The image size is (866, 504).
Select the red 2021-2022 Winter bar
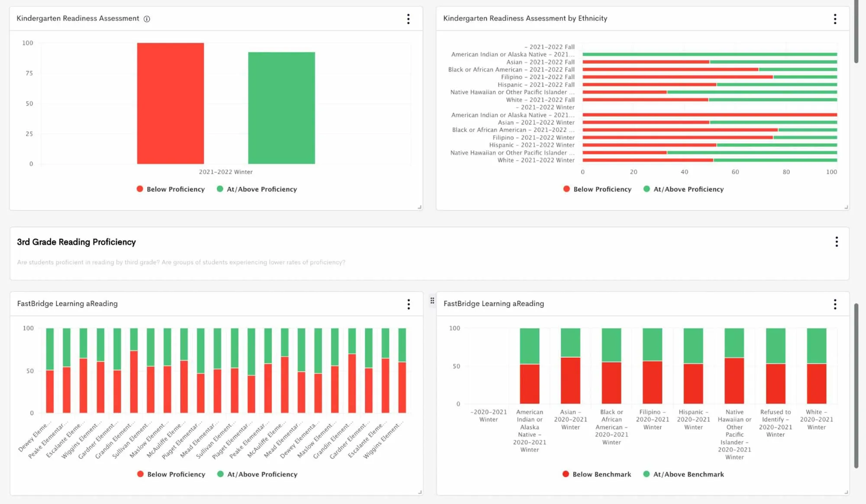click(170, 103)
